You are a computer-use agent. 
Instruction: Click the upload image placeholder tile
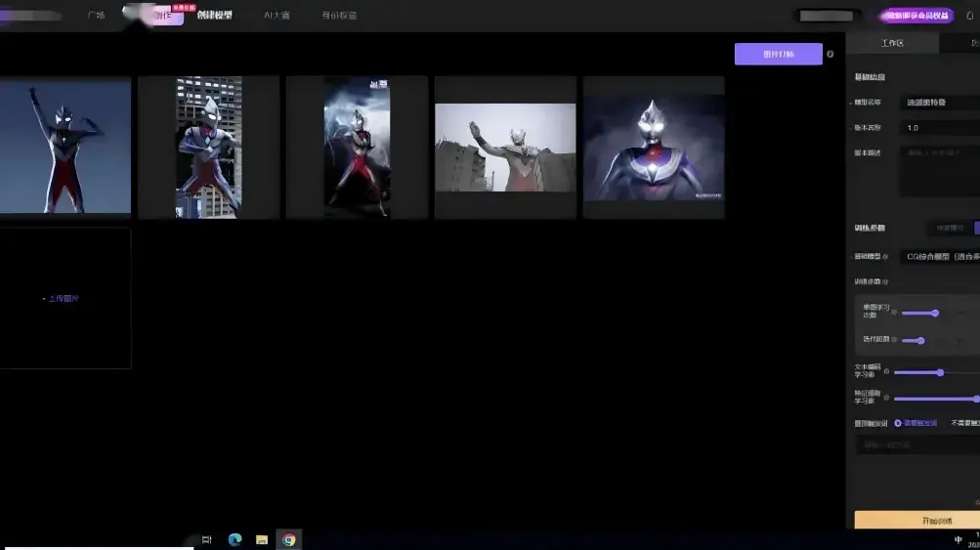click(65, 298)
